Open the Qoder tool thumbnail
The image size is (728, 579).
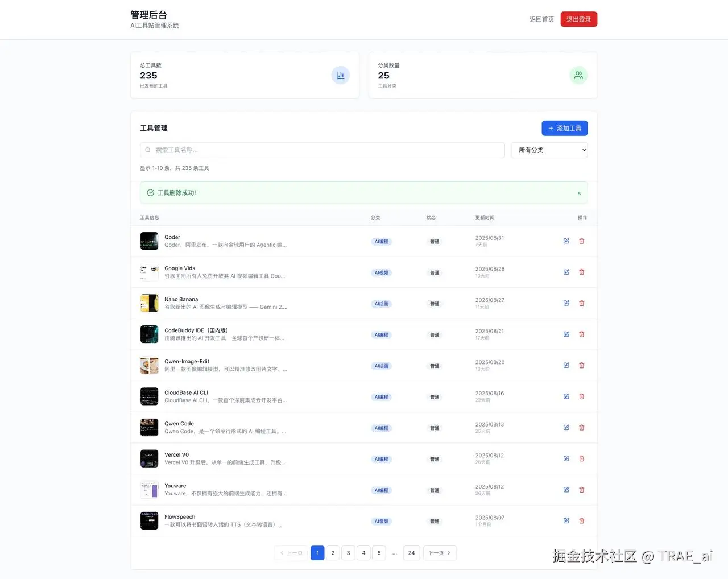150,241
